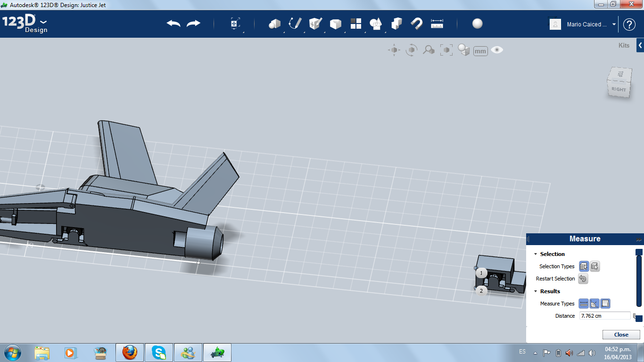Click measurement point marker 2
This screenshot has width=644, height=362.
click(481, 291)
